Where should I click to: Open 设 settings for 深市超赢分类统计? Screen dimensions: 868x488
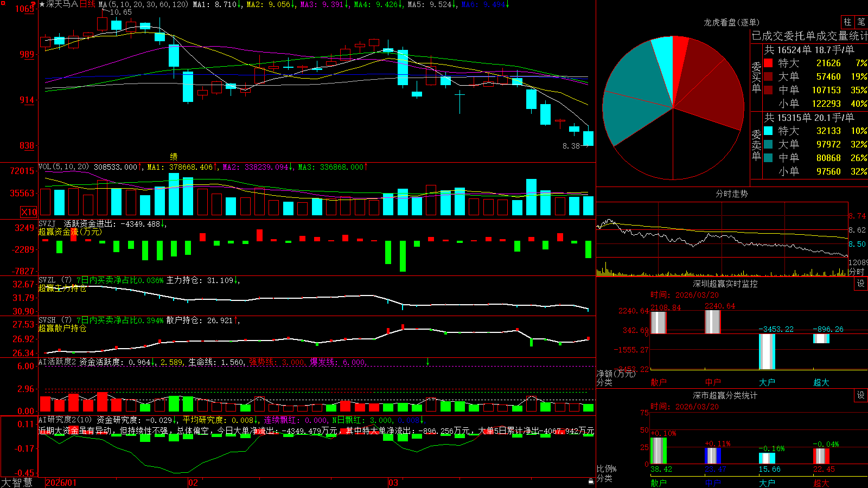(x=861, y=395)
